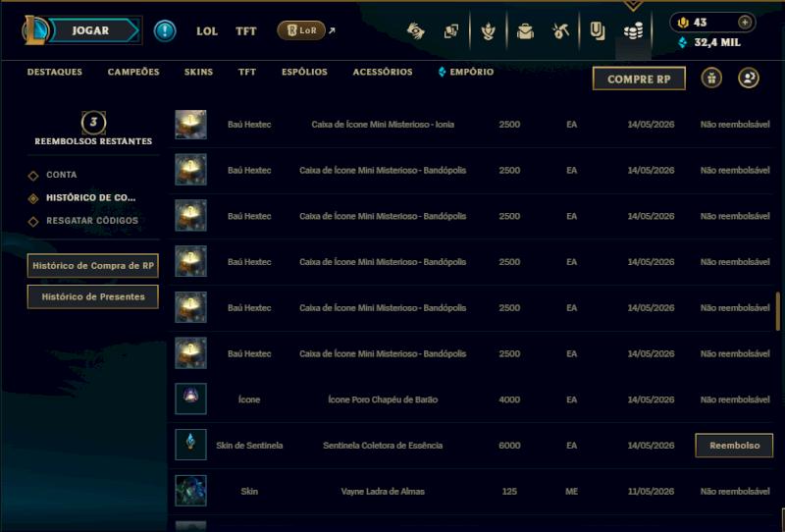Open the collection cards icon
785x532 pixels.
(x=451, y=31)
